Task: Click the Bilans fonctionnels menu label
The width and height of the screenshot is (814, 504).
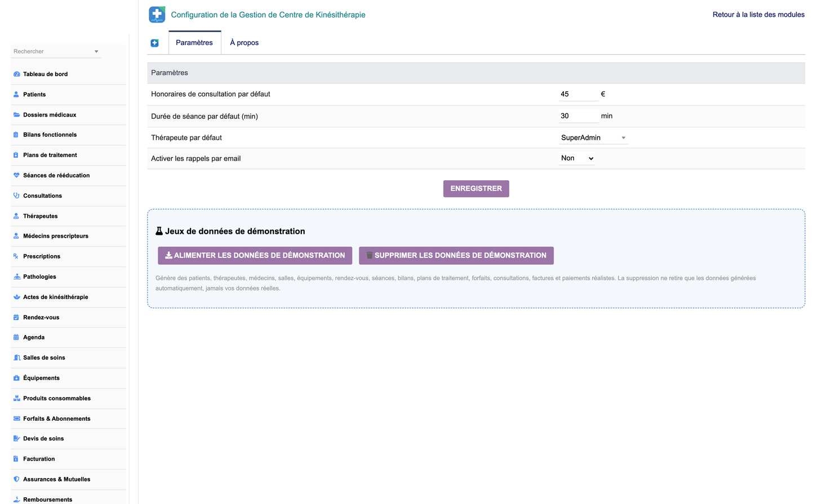Action: click(x=50, y=135)
